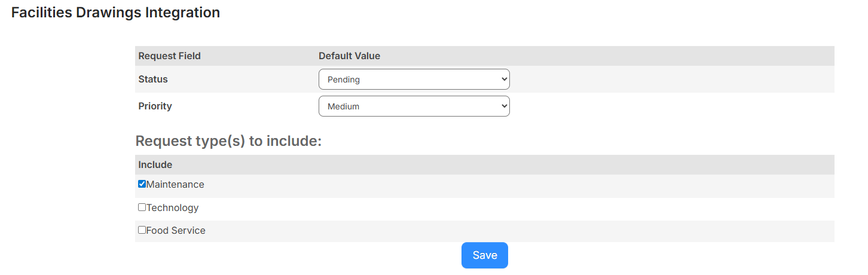868x275 pixels.
Task: Click the Food Service label text
Action: click(176, 231)
